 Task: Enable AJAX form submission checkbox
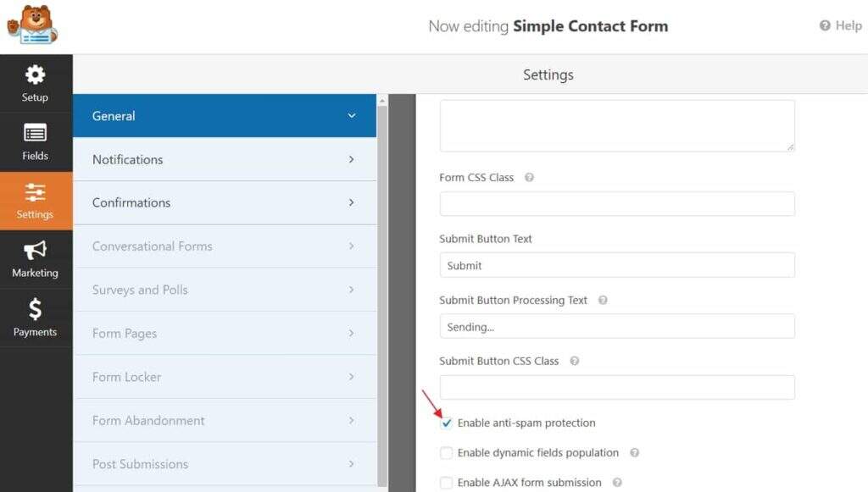pyautogui.click(x=447, y=483)
